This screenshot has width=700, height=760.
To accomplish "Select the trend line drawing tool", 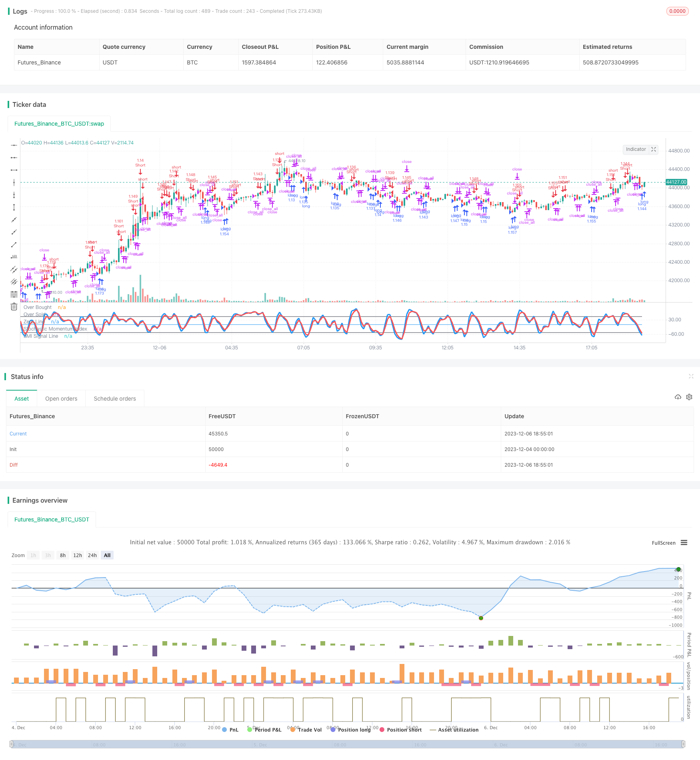I will [14, 245].
